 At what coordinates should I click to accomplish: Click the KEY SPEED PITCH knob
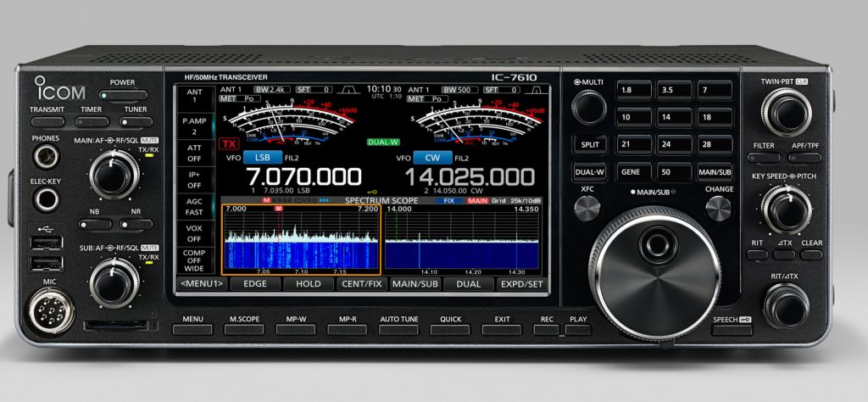(786, 209)
